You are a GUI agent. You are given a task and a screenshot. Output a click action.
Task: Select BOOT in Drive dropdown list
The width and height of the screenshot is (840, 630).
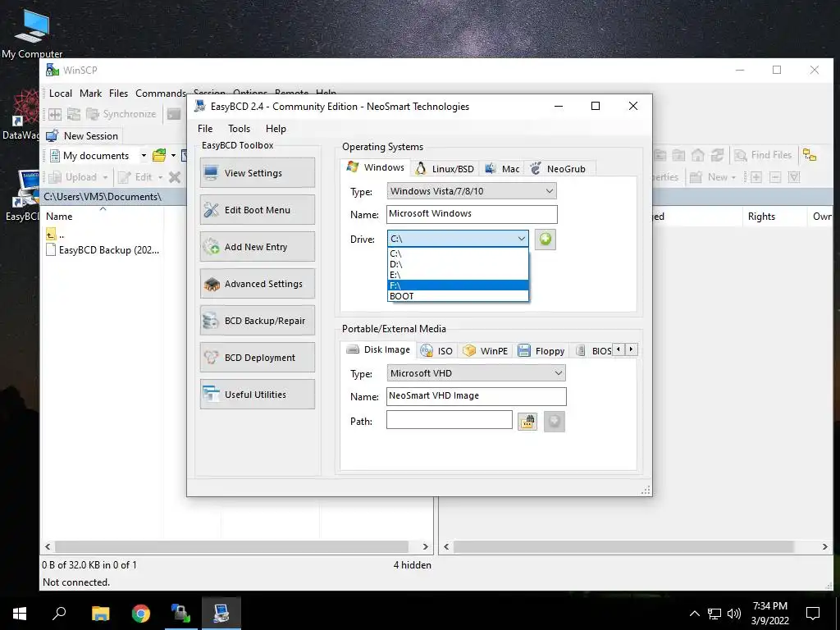[x=458, y=296]
